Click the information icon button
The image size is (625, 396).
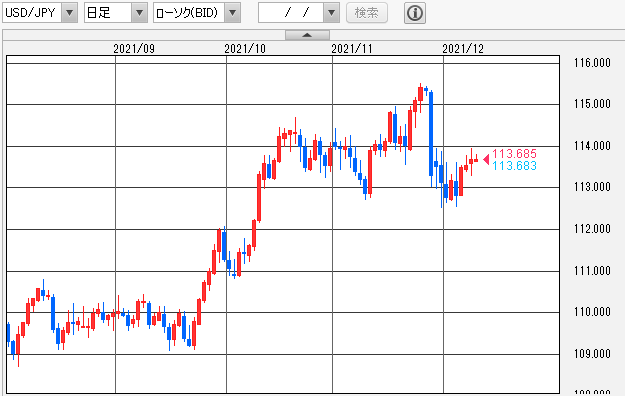tap(415, 13)
